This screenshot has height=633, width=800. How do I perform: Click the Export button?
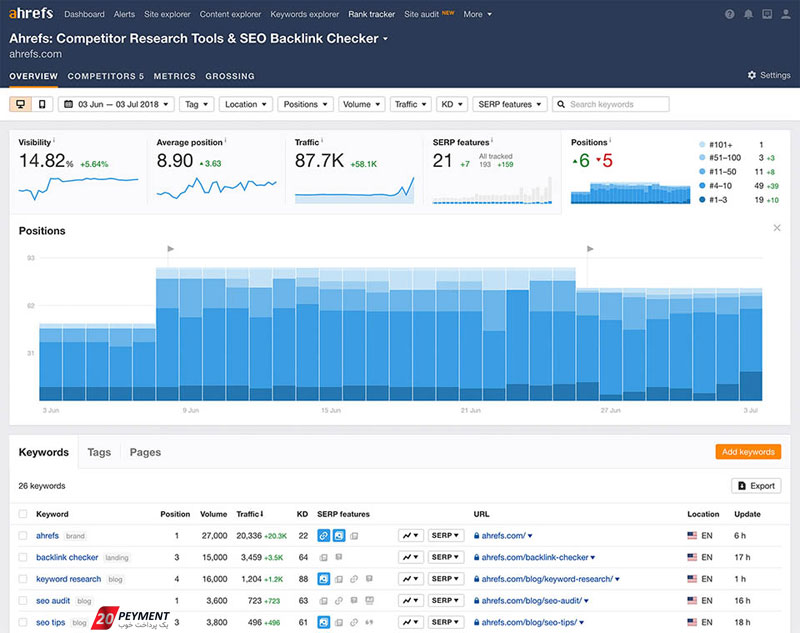756,486
